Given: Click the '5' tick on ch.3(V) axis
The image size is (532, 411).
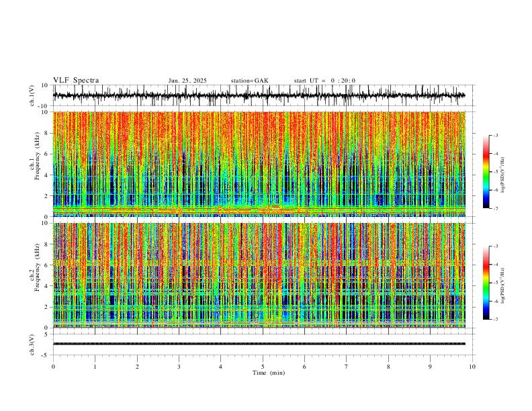Looking at the screenshot, I should click(47, 334).
